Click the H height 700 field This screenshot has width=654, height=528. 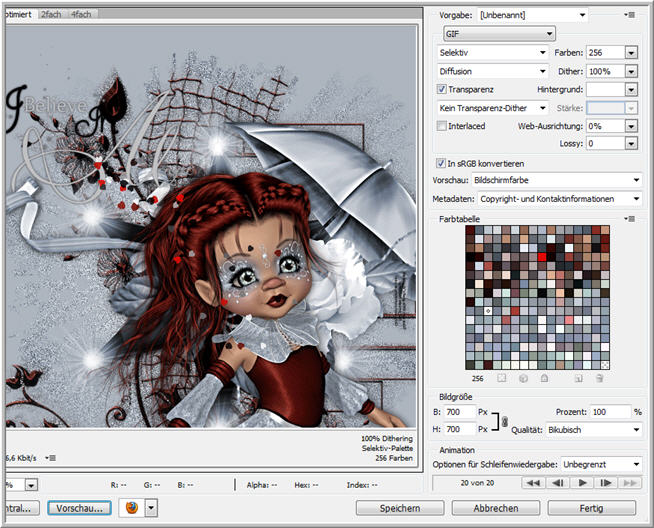click(459, 429)
